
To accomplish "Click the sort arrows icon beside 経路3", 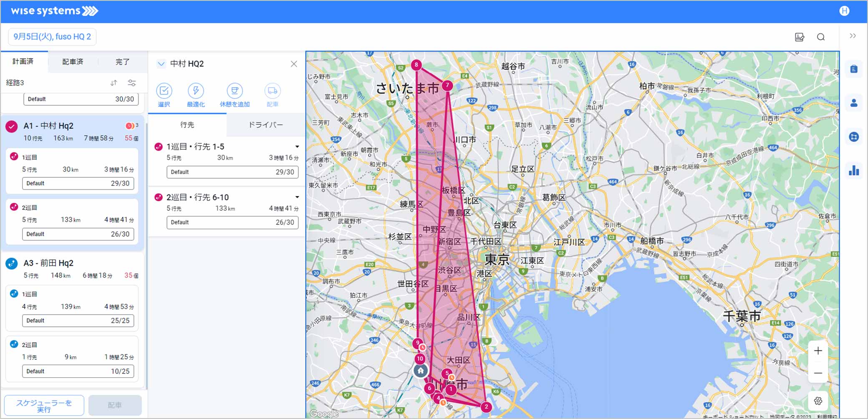I will pyautogui.click(x=114, y=83).
